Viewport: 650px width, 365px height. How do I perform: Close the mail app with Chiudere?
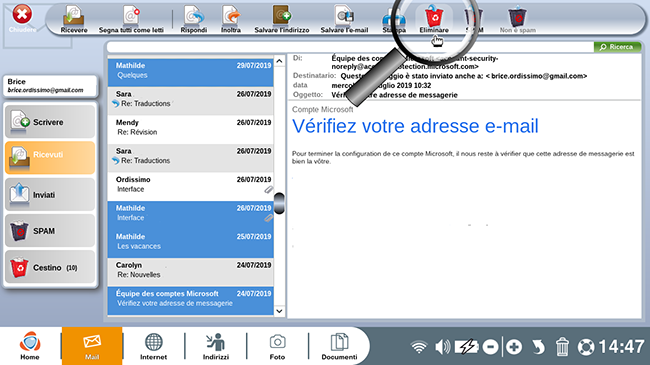tap(22, 19)
